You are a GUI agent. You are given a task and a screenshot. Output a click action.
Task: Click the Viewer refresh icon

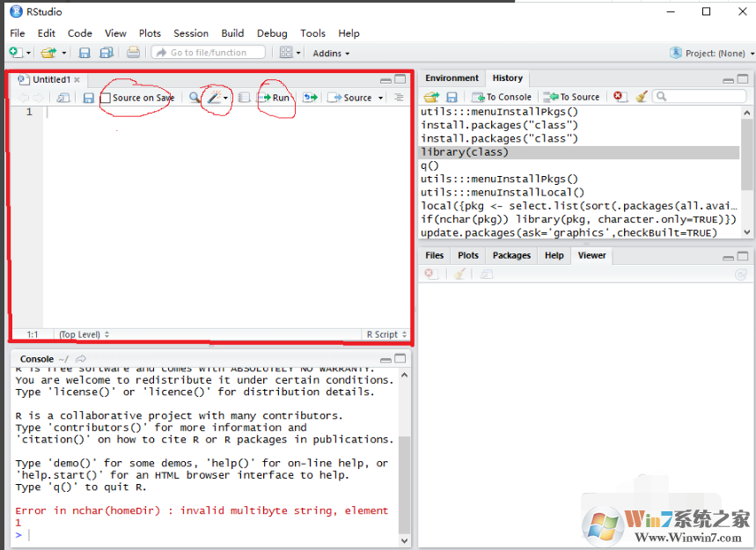(740, 275)
